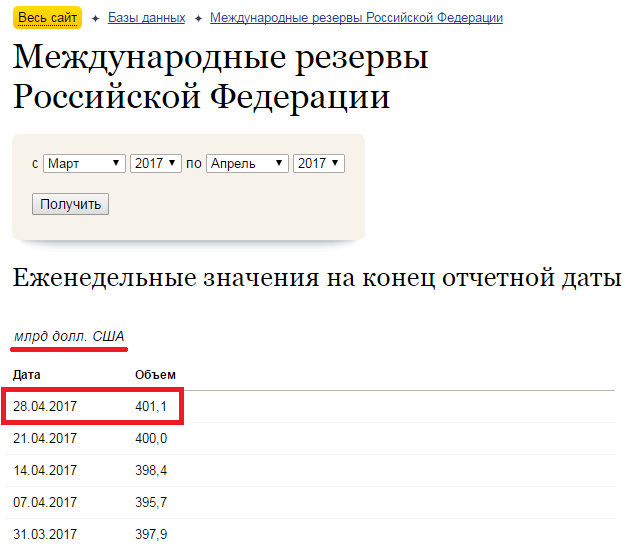Viewport: 628px width, 547px height.
Task: Select the 'Объем' column header
Action: 155,375
